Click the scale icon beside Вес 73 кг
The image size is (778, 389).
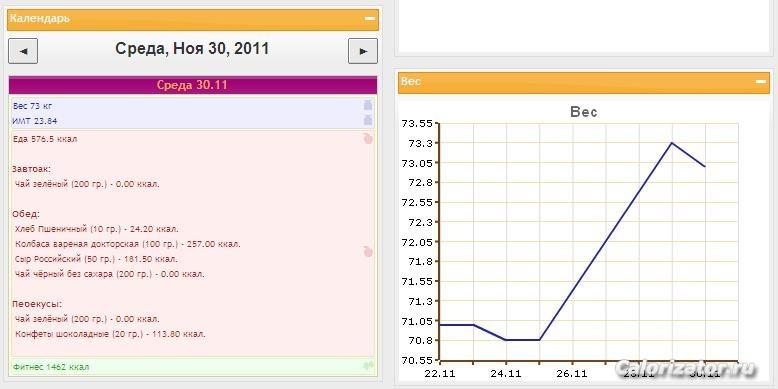pos(368,105)
